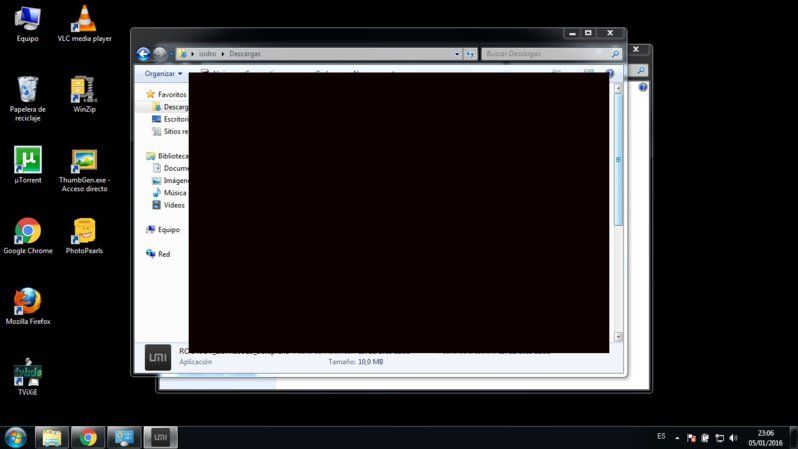This screenshot has height=449, width=798.
Task: Launch VLC media player from the desktop
Action: point(84,24)
